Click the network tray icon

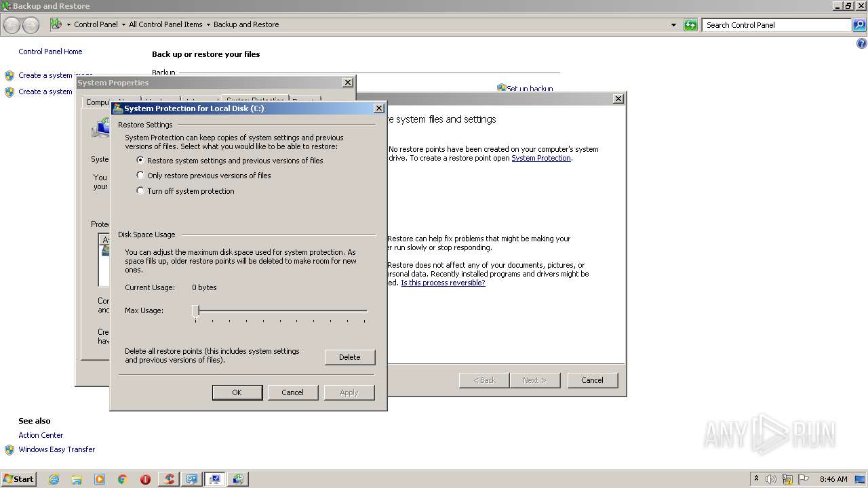(x=787, y=479)
